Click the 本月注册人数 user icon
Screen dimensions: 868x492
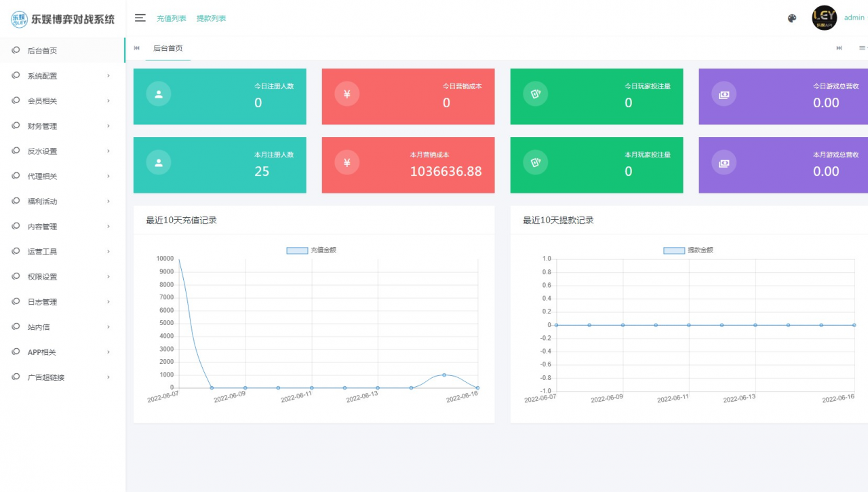159,163
